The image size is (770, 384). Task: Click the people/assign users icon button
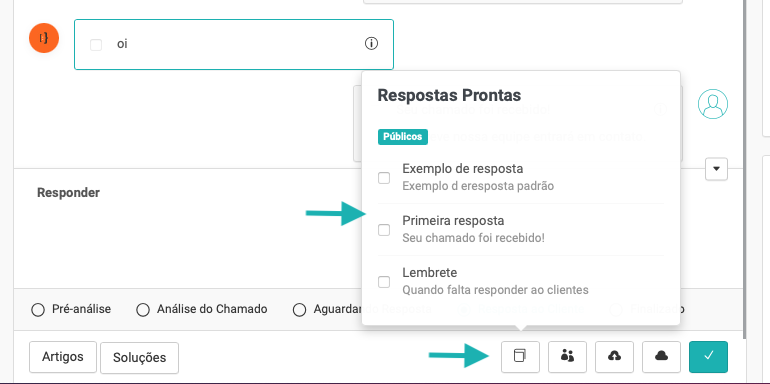tap(567, 357)
